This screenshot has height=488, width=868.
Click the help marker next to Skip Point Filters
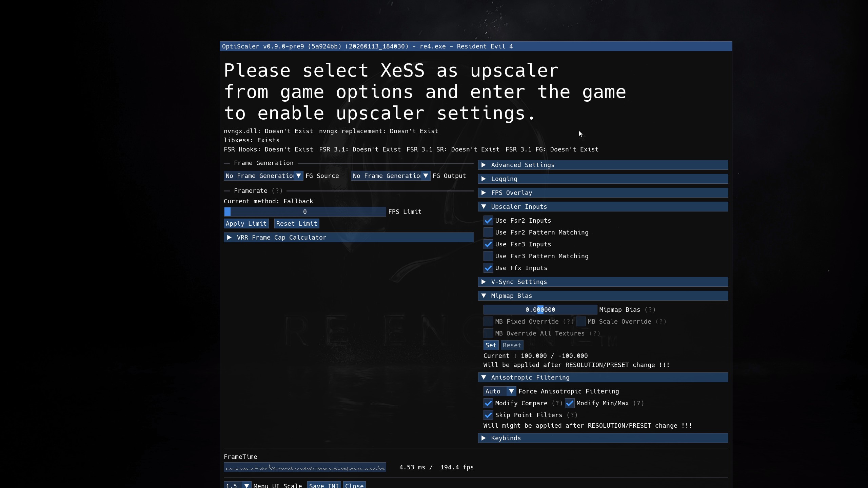pyautogui.click(x=572, y=415)
